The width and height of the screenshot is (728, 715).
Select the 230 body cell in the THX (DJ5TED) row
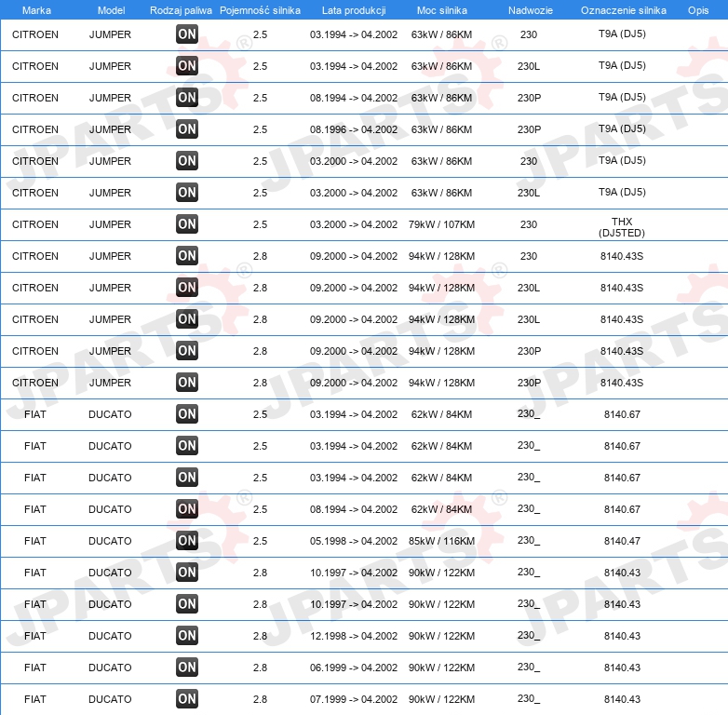pyautogui.click(x=529, y=224)
